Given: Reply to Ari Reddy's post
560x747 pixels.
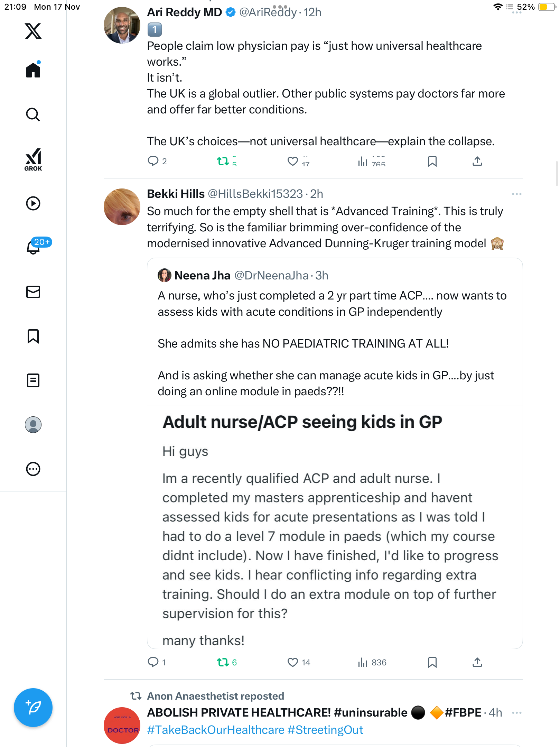Looking at the screenshot, I should coord(153,161).
